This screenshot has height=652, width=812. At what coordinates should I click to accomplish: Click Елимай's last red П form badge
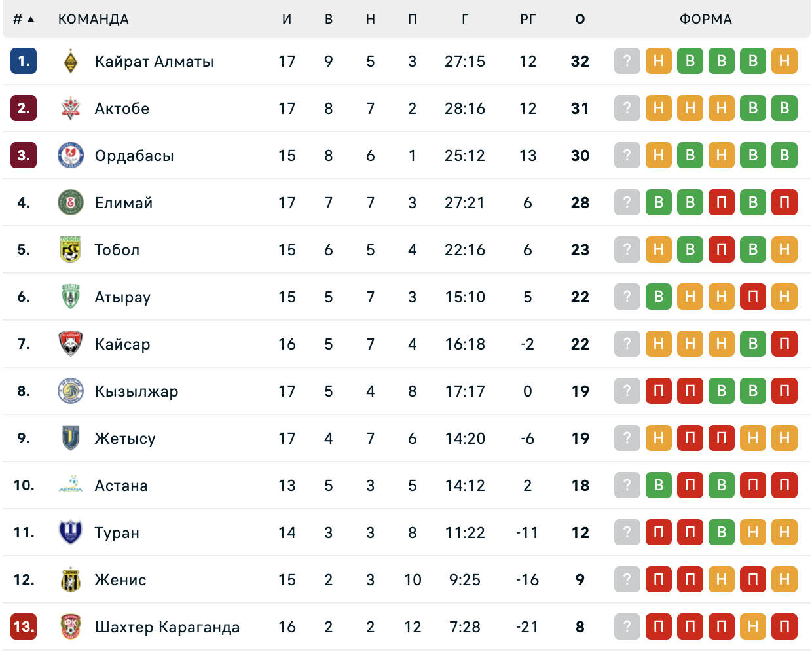784,203
